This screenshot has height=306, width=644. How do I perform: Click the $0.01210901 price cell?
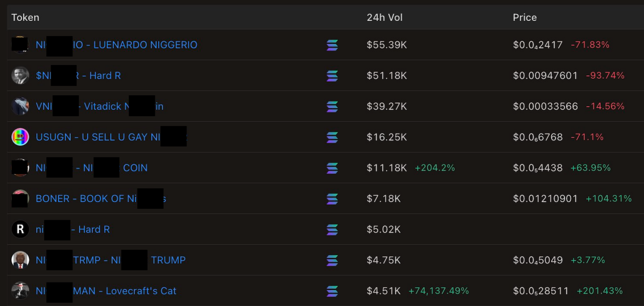coord(545,199)
